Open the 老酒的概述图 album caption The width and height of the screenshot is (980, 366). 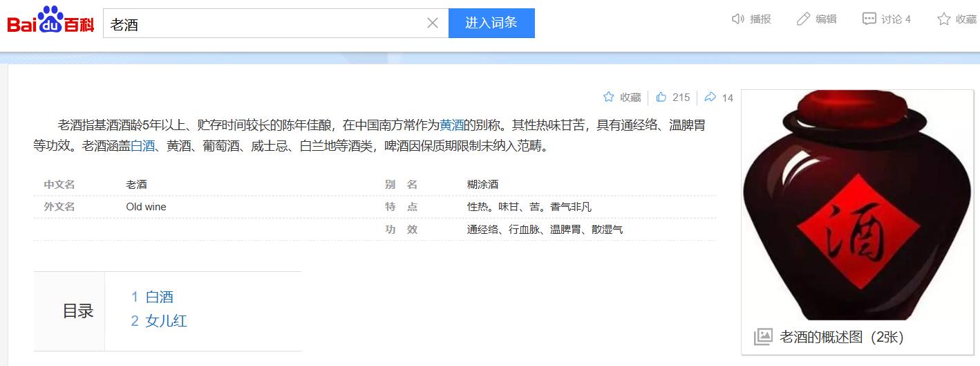pyautogui.click(x=841, y=338)
